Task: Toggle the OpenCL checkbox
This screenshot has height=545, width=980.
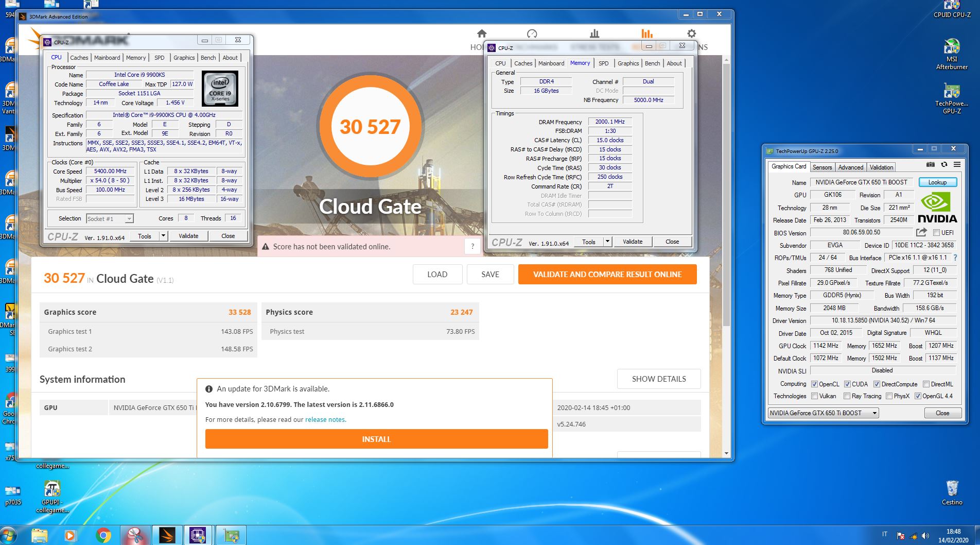Action: coord(814,384)
